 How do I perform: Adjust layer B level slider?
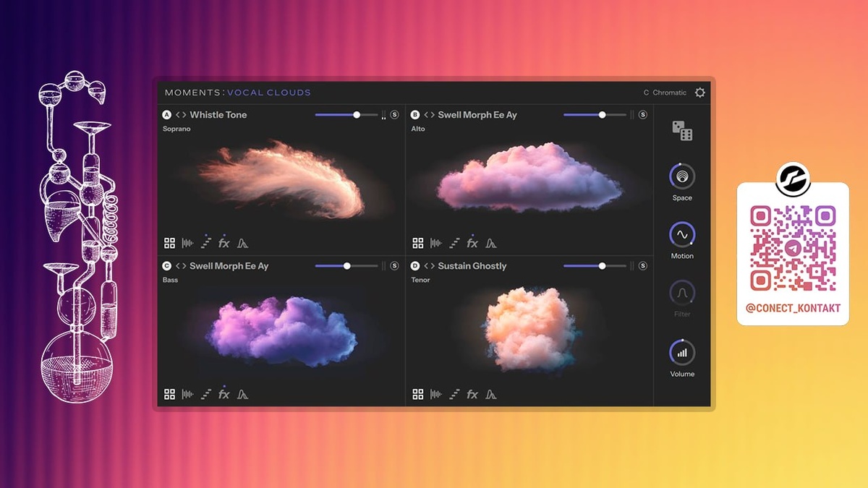click(595, 115)
